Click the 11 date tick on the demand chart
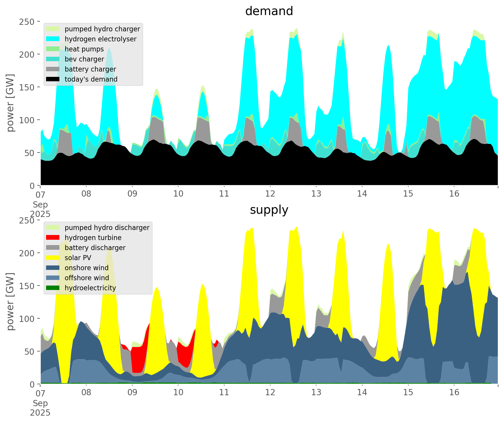Viewport: 504px width, 423px height. [x=224, y=194]
